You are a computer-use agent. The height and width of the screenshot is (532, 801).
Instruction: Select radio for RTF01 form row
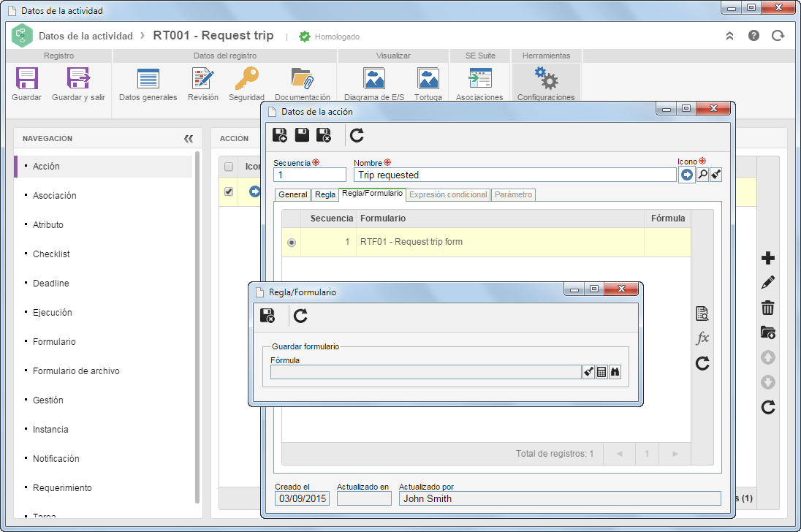point(291,243)
